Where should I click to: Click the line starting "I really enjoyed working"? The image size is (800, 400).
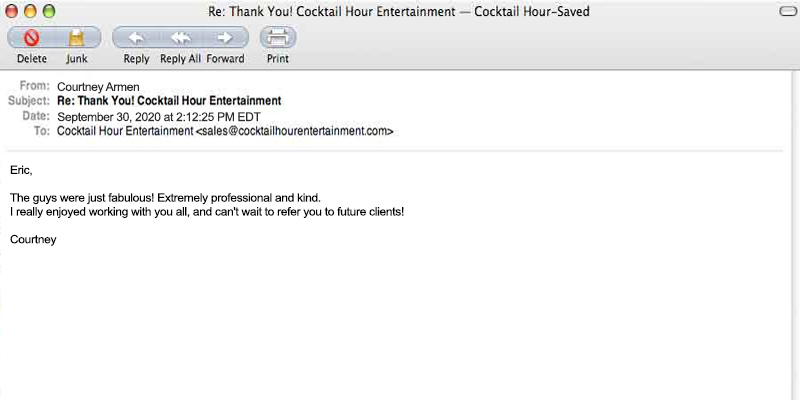pos(206,212)
